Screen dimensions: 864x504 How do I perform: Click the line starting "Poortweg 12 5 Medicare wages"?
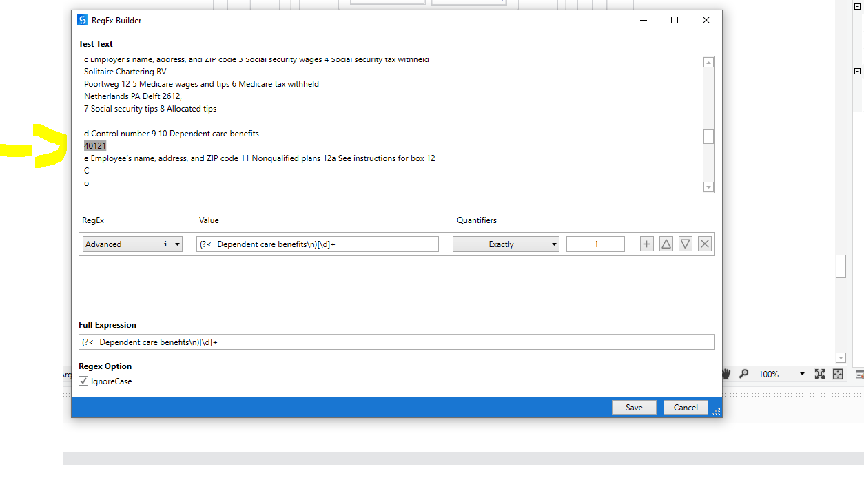coord(201,83)
